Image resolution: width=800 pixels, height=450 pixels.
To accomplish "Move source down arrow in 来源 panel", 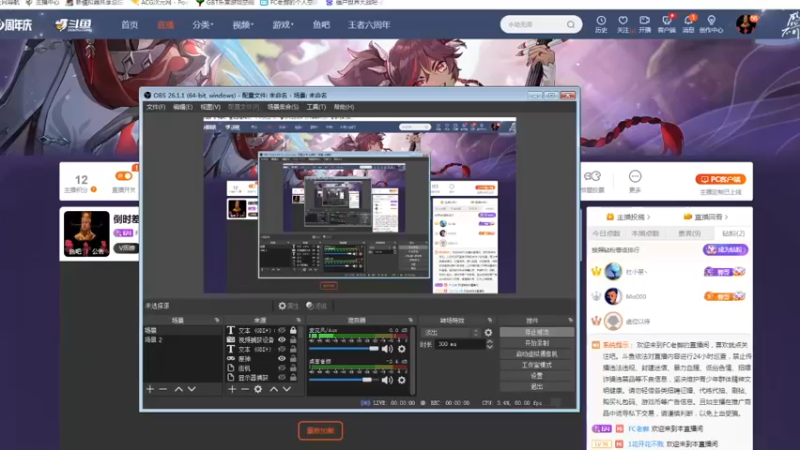I will (287, 389).
